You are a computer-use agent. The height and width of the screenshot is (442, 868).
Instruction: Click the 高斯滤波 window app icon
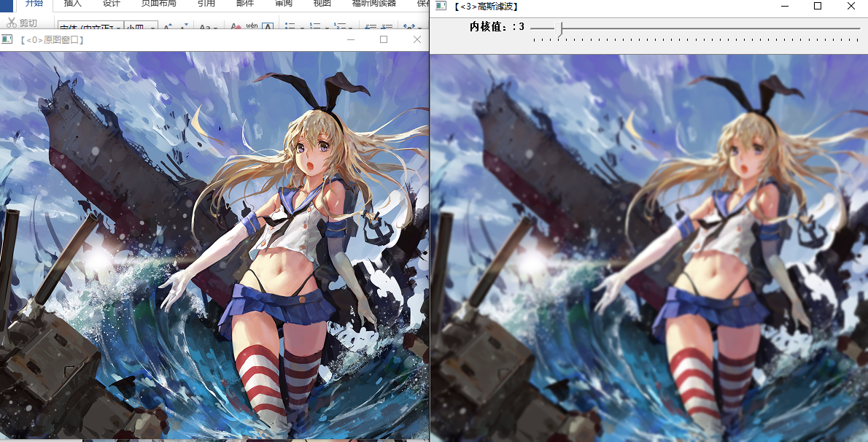441,6
